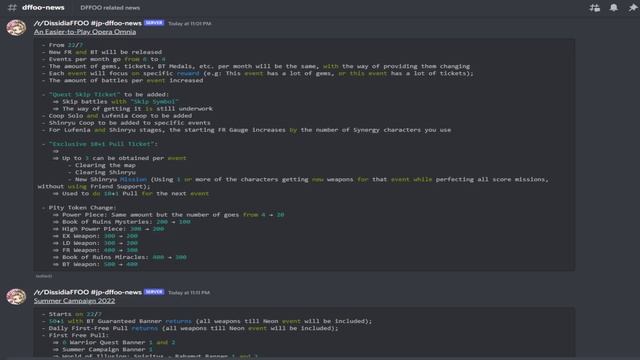Click line 'Shinryu Coop to be added to specific events'
Image resolution: width=640 pixels, height=360 pixels.
pyautogui.click(x=127, y=123)
